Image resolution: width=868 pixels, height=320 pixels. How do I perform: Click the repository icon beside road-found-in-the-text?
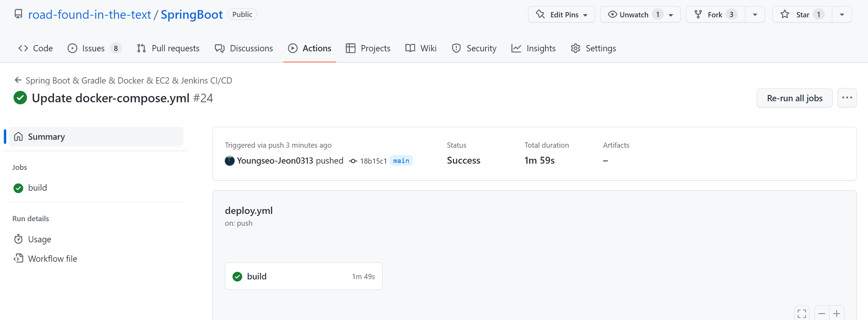(18, 14)
